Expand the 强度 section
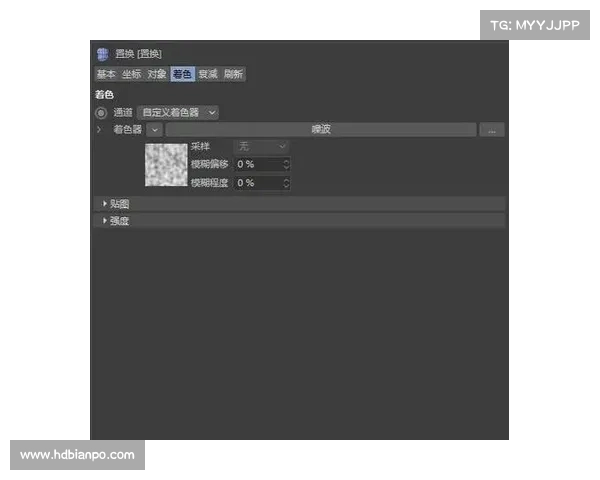This screenshot has height=480, width=600. point(299,221)
